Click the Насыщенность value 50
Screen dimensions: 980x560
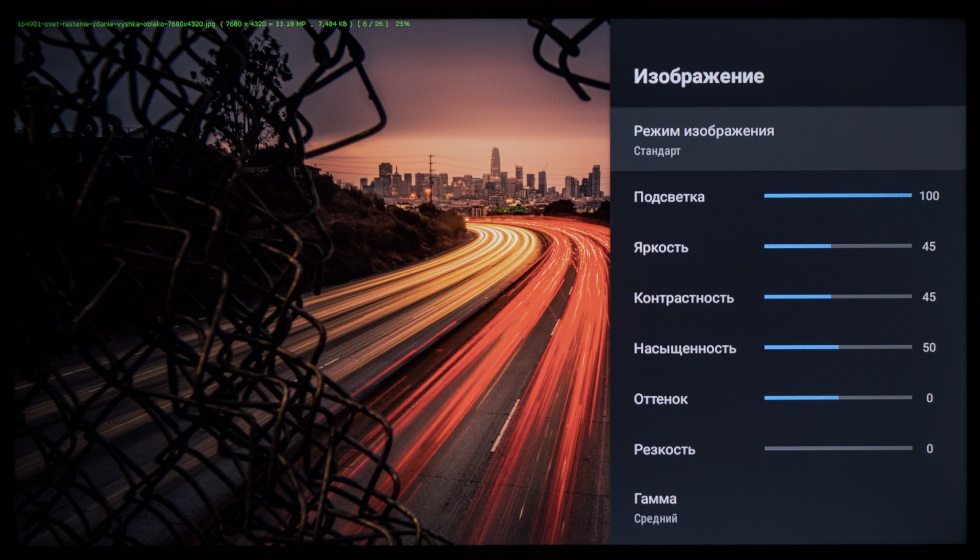(929, 348)
